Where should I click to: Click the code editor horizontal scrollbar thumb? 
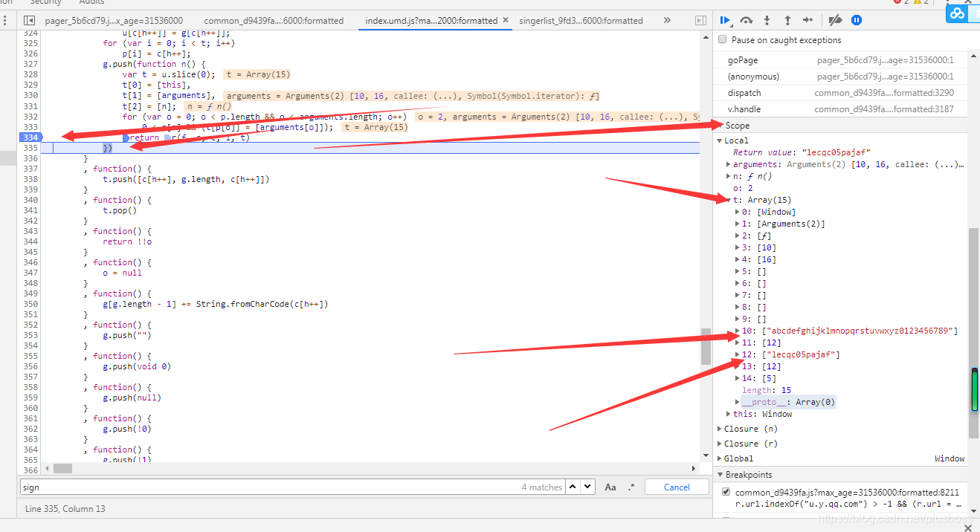[x=62, y=469]
